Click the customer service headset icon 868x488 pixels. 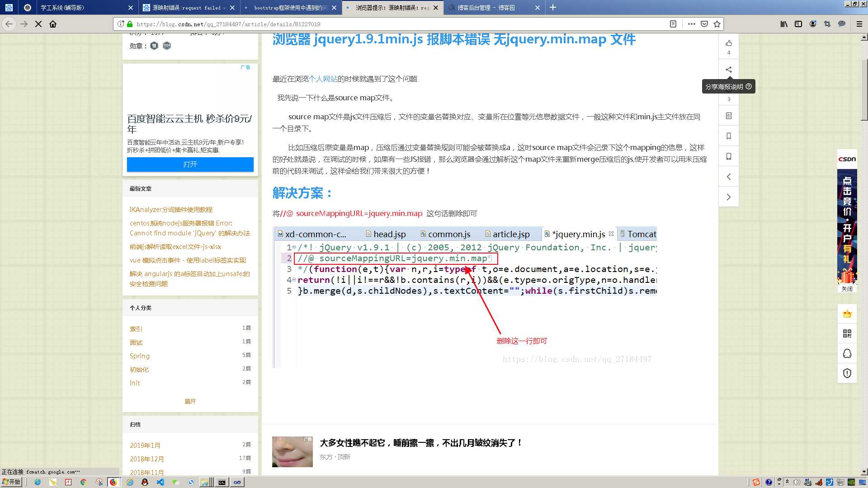tap(847, 353)
